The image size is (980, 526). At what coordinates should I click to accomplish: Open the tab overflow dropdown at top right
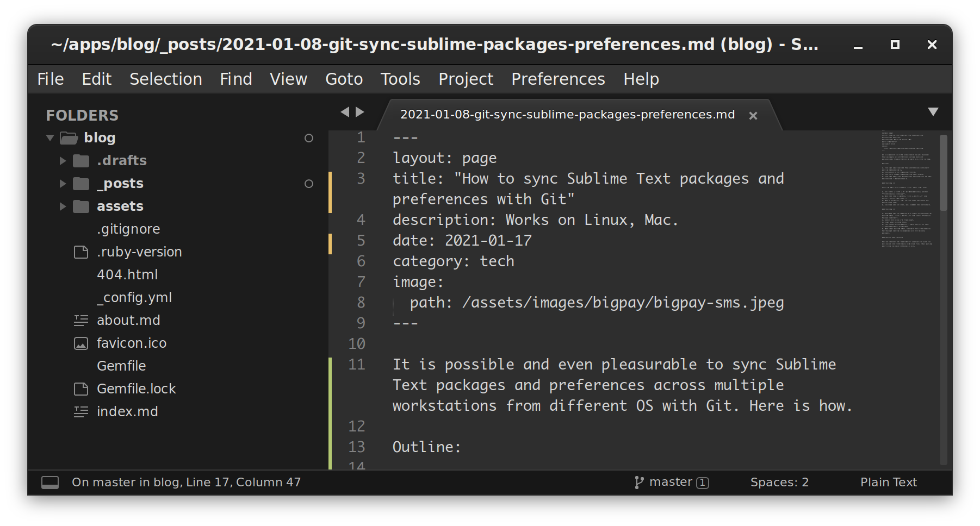coord(934,111)
